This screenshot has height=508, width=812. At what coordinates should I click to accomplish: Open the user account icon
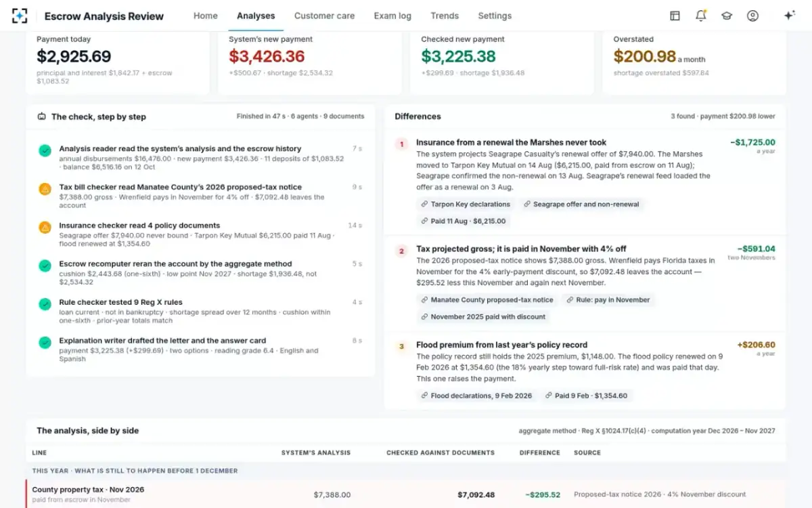coord(752,16)
